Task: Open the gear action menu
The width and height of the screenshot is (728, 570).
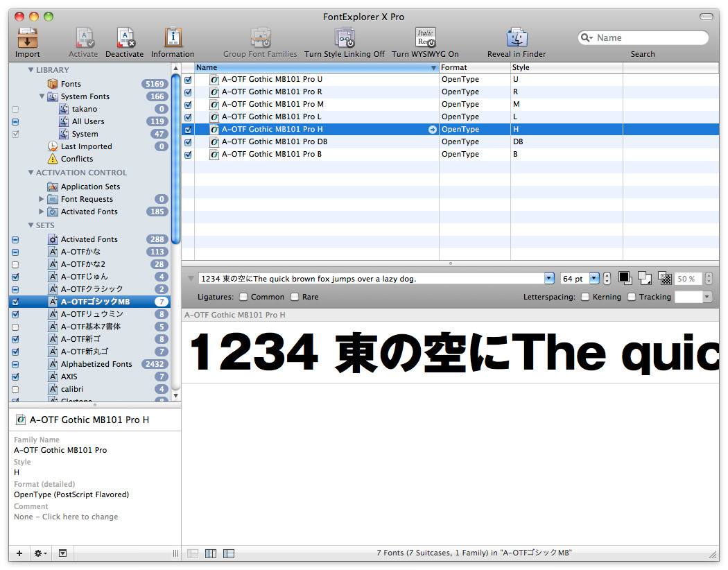Action: pos(40,553)
